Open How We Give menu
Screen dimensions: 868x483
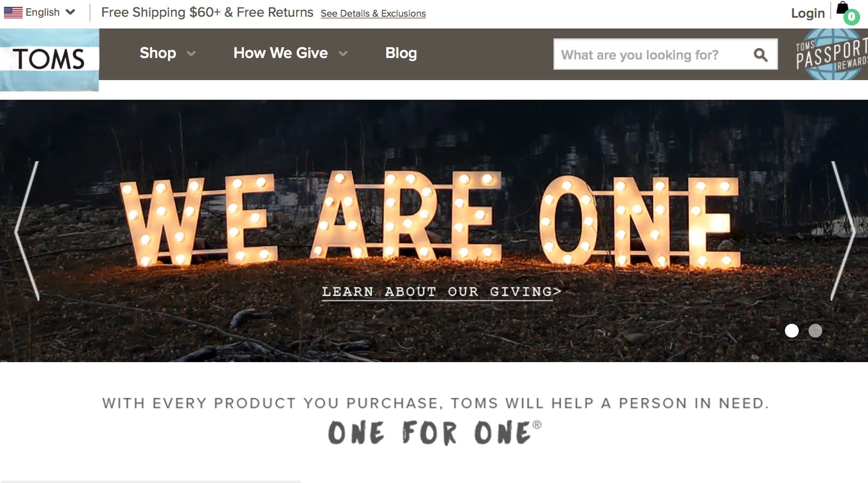281,53
